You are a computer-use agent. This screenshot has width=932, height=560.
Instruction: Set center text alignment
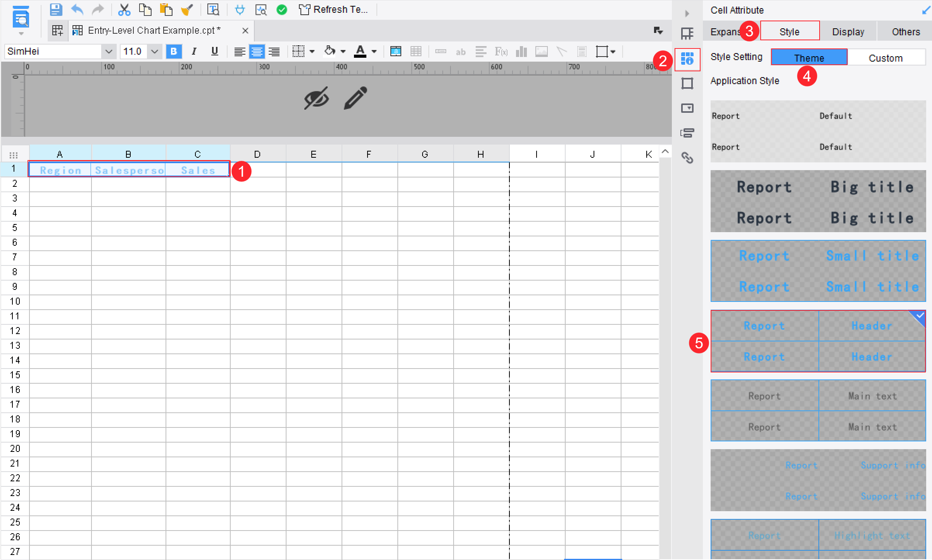(x=257, y=51)
